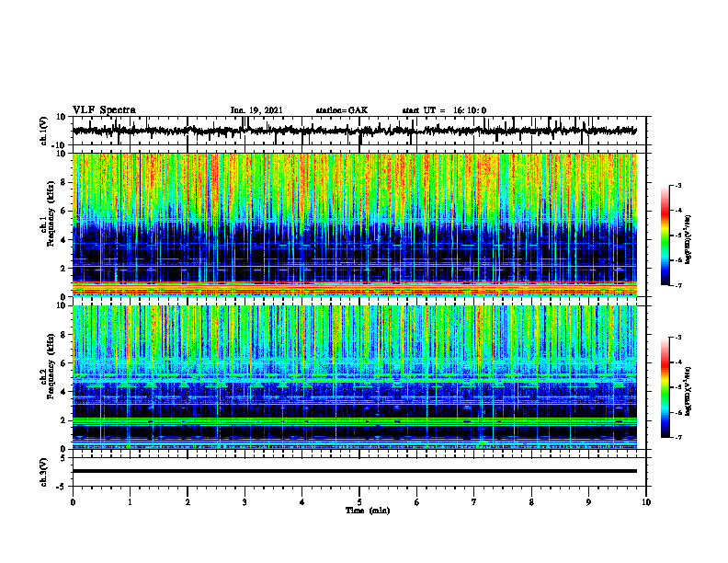Click the "-7" tick on the ch.2 color bar
The height and width of the screenshot is (563, 728).
[x=677, y=437]
